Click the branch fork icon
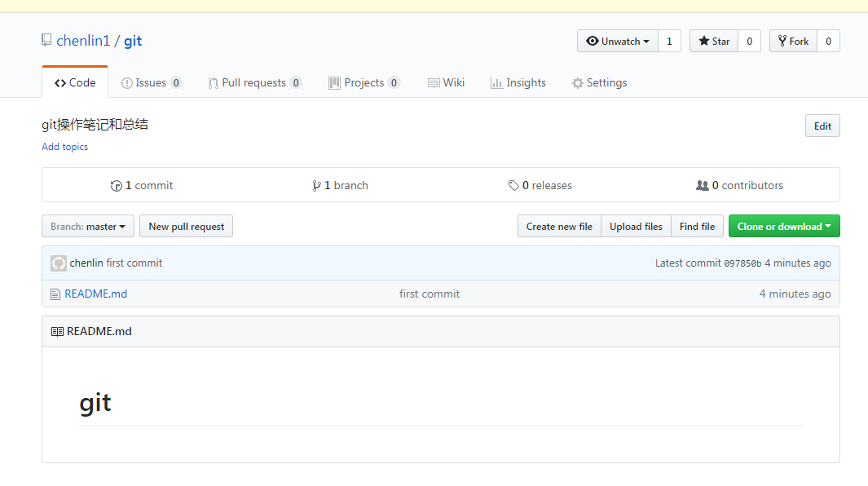Screen dimensions: 868x486 [316, 186]
